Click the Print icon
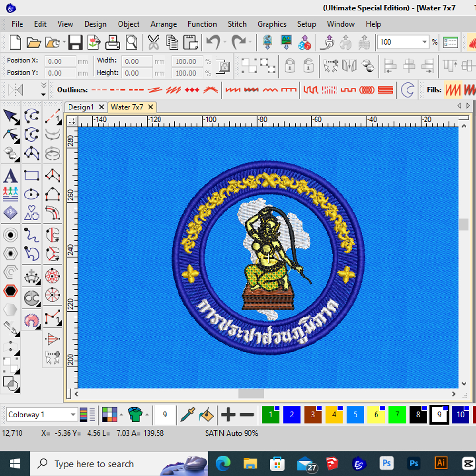 pos(113,42)
